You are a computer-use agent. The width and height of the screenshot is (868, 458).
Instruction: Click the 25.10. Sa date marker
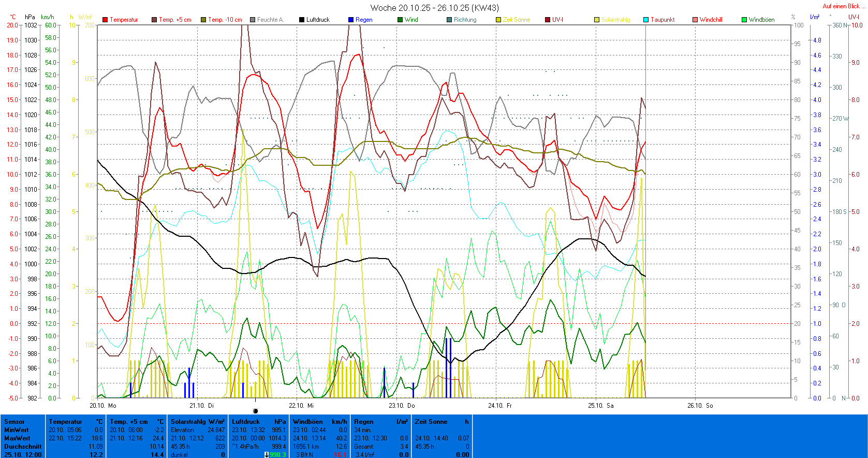pos(600,406)
